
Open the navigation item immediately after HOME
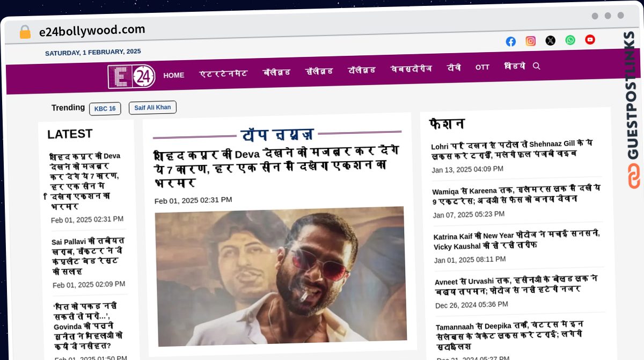click(223, 74)
